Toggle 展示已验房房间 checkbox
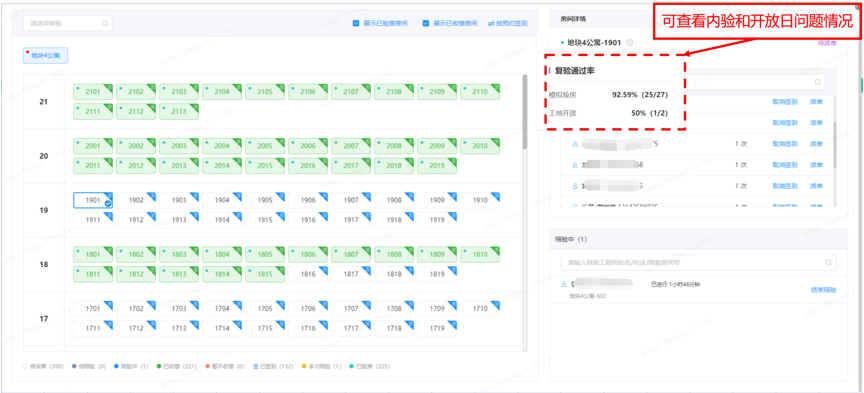 point(357,24)
